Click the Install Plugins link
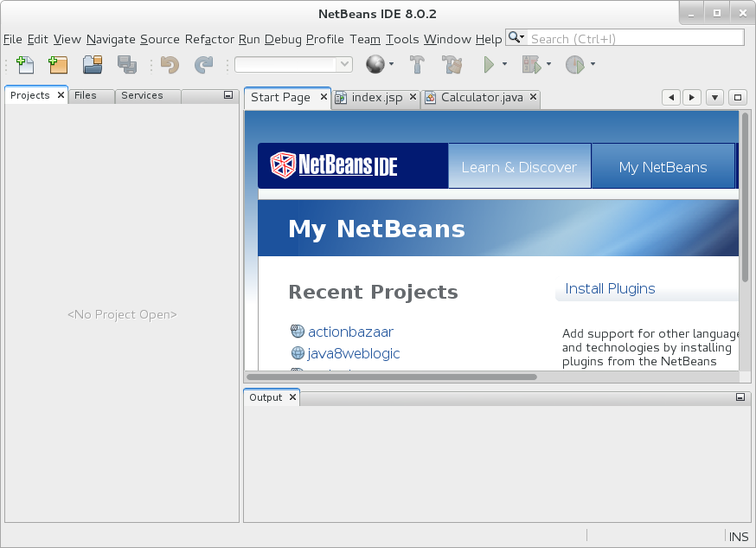 point(610,288)
